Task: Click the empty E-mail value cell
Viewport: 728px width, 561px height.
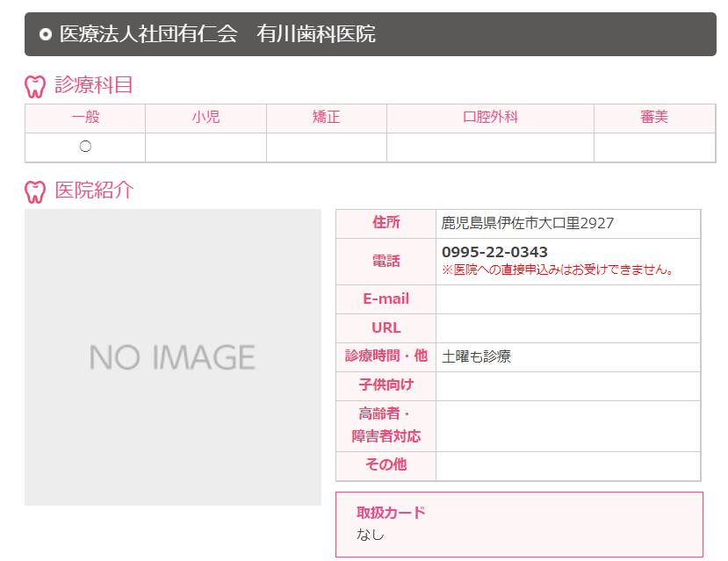Action: pos(568,299)
